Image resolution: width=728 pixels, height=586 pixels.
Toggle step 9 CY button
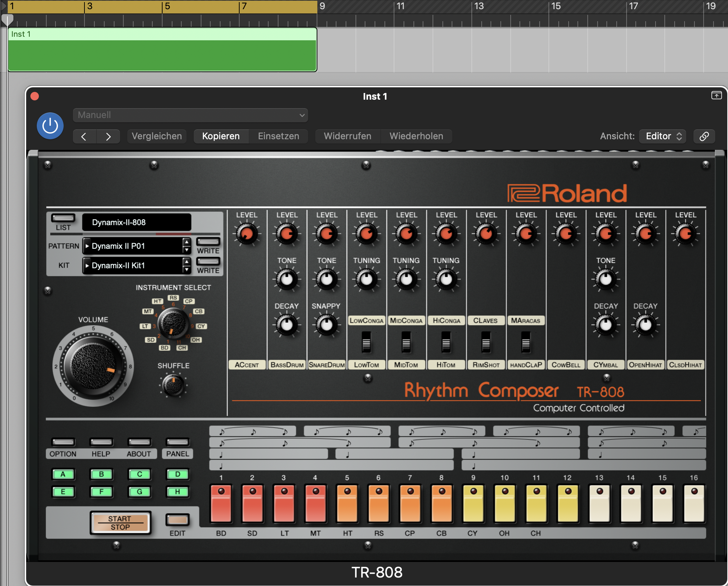[x=473, y=504]
